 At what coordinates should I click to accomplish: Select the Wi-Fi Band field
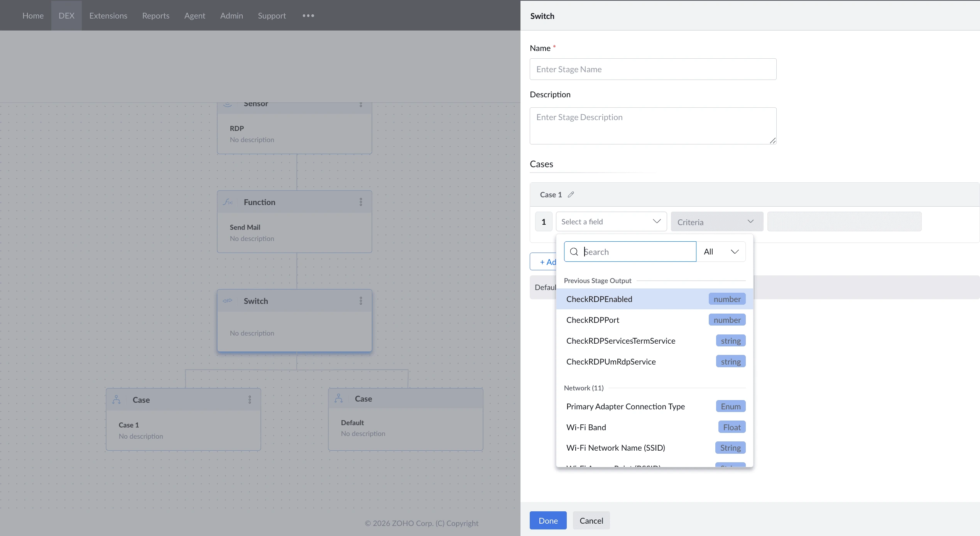pos(654,427)
